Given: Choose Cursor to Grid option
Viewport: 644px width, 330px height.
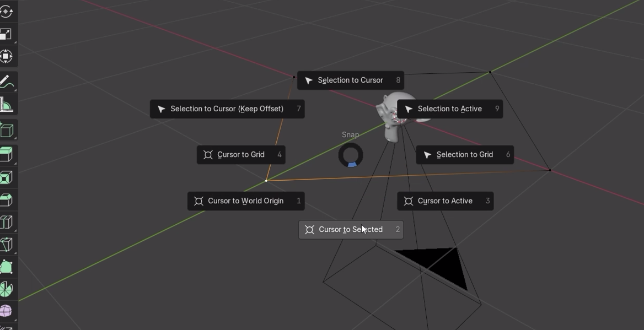Looking at the screenshot, I should [241, 155].
